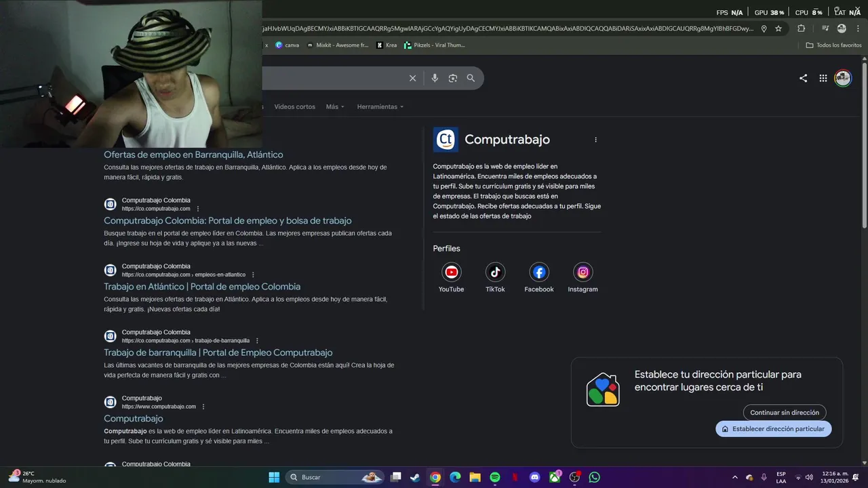
Task: Click Continuar sin dirección button
Action: 785,412
